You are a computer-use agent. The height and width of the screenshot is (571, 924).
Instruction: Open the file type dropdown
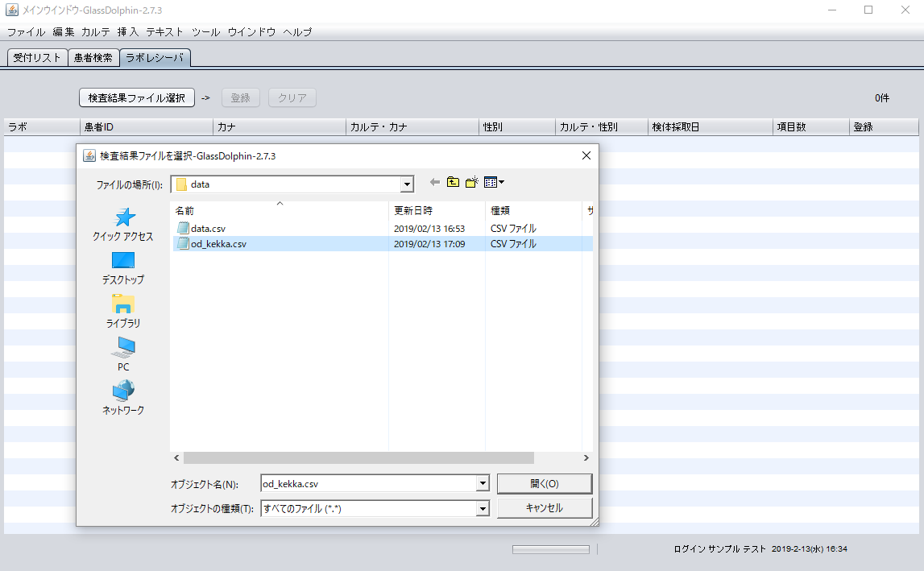point(483,509)
